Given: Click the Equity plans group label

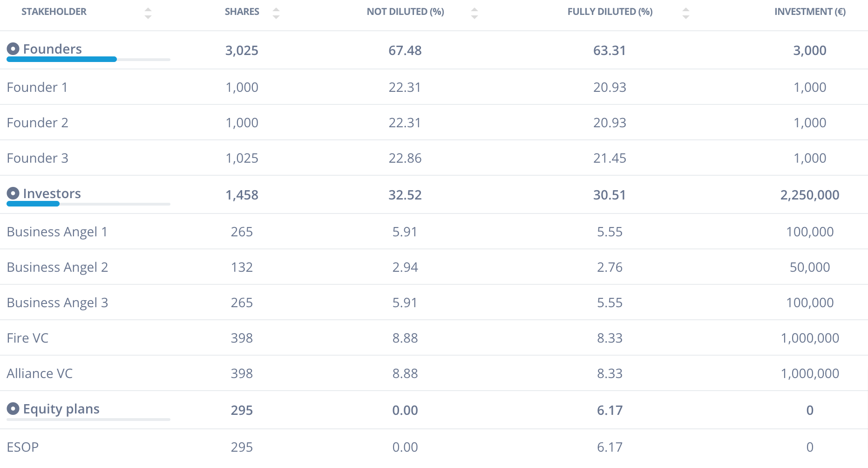Looking at the screenshot, I should point(61,409).
